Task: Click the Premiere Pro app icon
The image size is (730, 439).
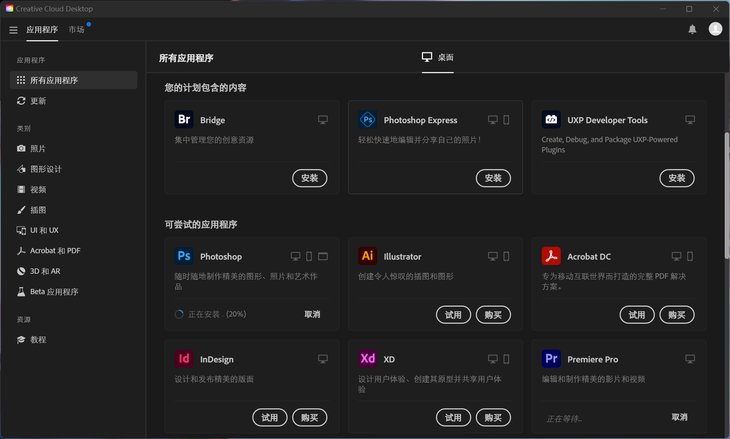Action: (x=551, y=358)
